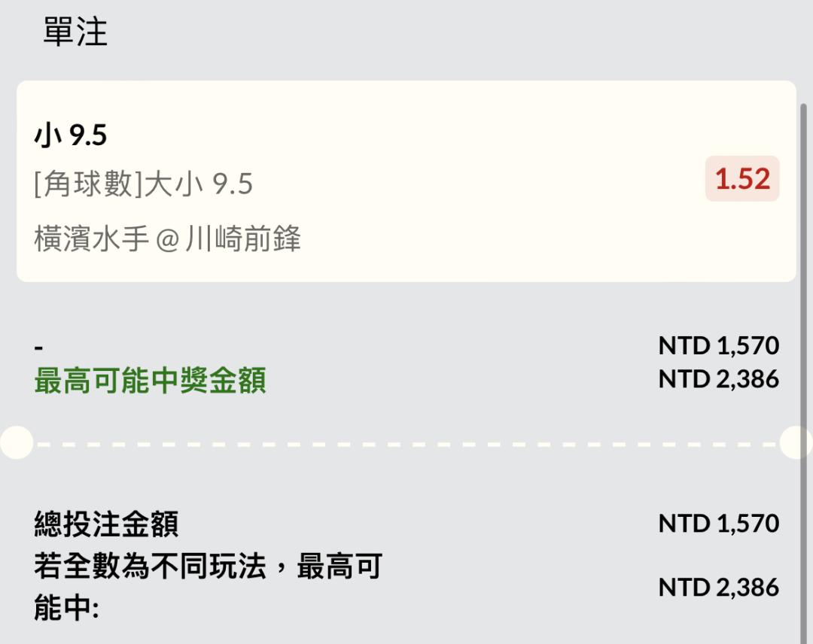Click the left ticket notch circle
813x644 pixels.
[15, 442]
